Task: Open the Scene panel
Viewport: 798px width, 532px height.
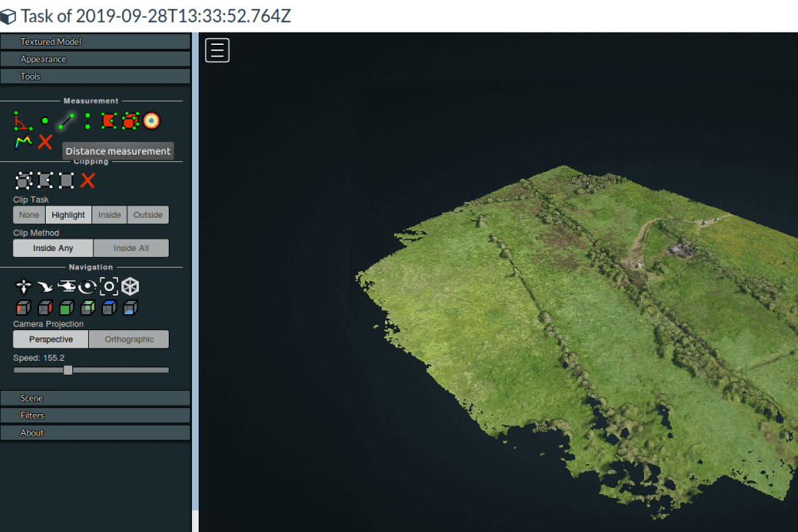Action: point(96,397)
